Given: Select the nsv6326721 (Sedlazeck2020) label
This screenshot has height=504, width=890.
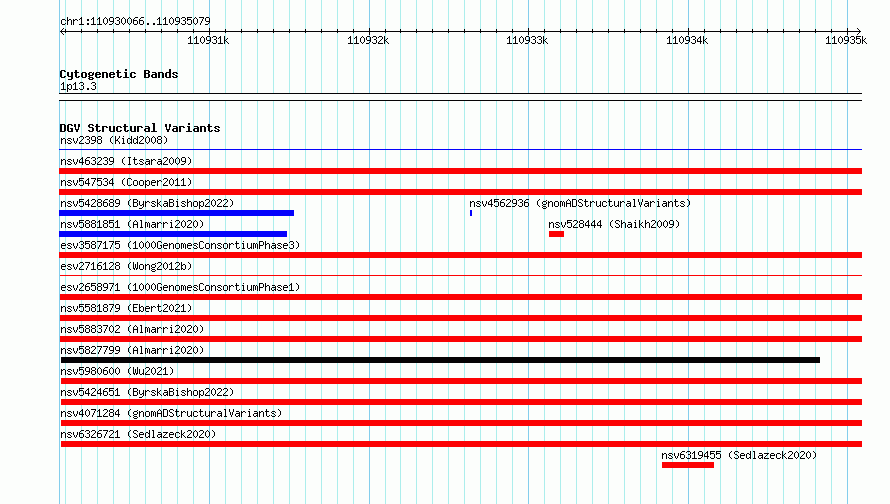Looking at the screenshot, I should [138, 434].
